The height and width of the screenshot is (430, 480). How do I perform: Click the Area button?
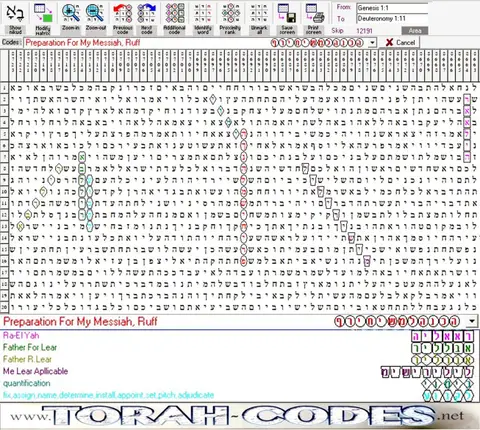coord(414,31)
